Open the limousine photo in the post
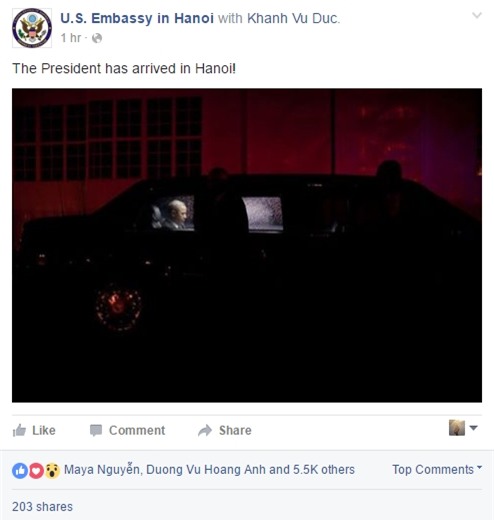Image resolution: width=494 pixels, height=520 pixels. (247, 245)
